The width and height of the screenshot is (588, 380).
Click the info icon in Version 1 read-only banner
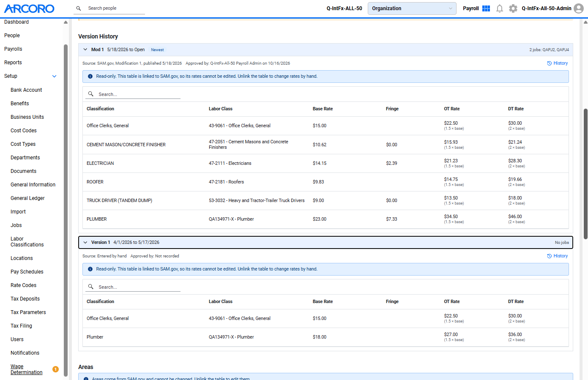pyautogui.click(x=90, y=269)
